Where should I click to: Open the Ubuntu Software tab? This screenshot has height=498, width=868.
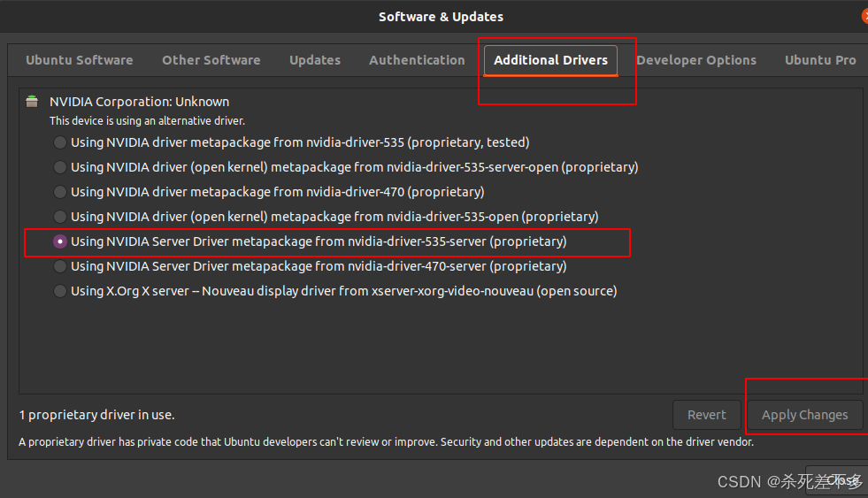pyautogui.click(x=79, y=60)
